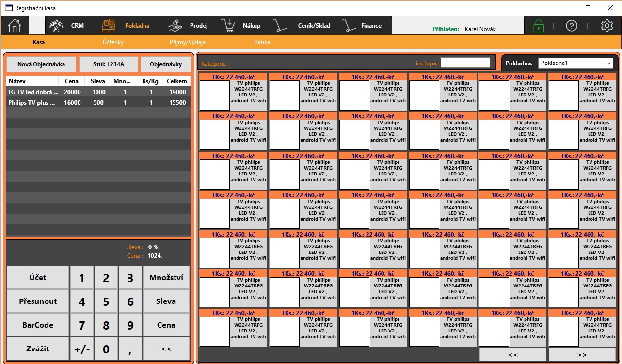Click the Sleva column header
This screenshot has width=622, height=364.
(x=98, y=81)
